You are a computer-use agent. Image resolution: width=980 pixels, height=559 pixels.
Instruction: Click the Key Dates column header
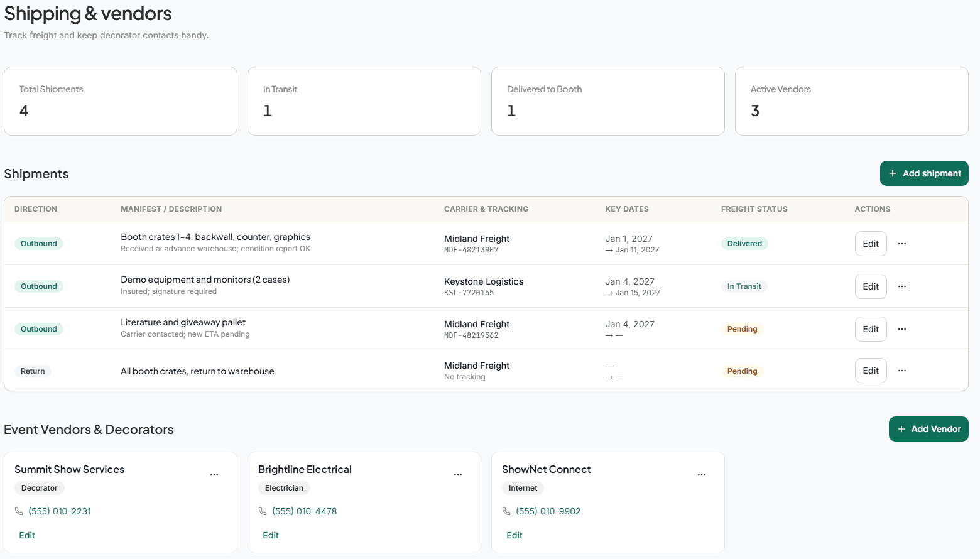click(627, 209)
